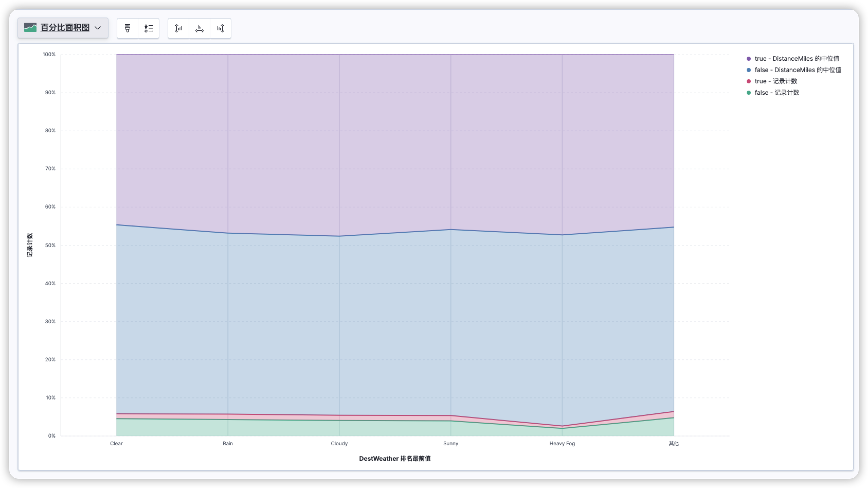Click red dot for true 记录计数 series
Viewport: 868px width, 488px height.
click(748, 81)
